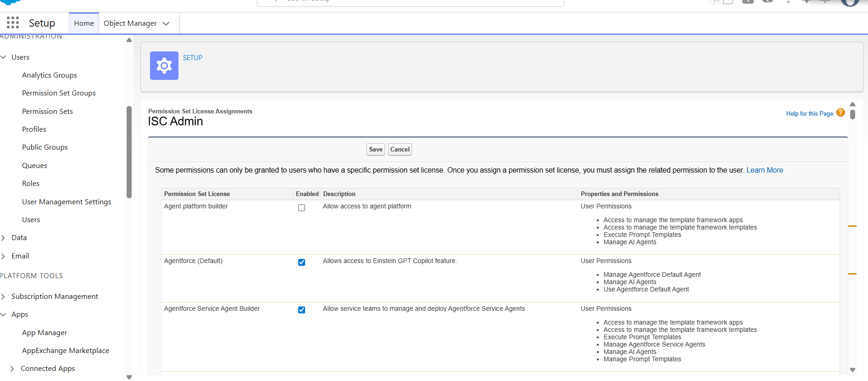
Task: Click sidebar scroll down arrow
Action: [x=129, y=377]
